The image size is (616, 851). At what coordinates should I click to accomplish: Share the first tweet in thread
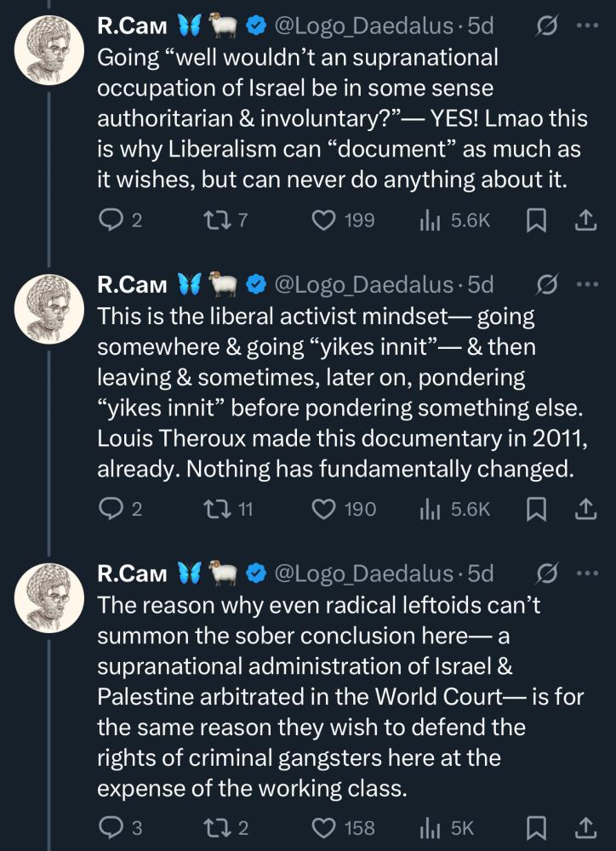tap(585, 220)
